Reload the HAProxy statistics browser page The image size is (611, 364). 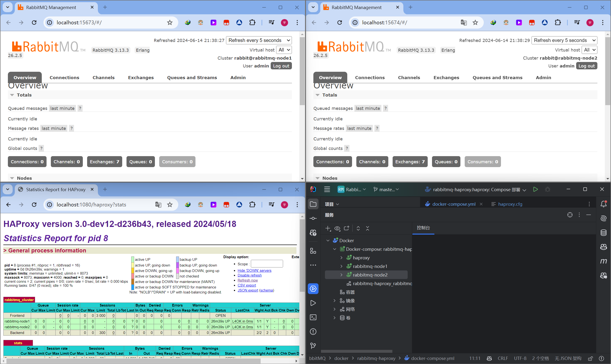pos(34,205)
